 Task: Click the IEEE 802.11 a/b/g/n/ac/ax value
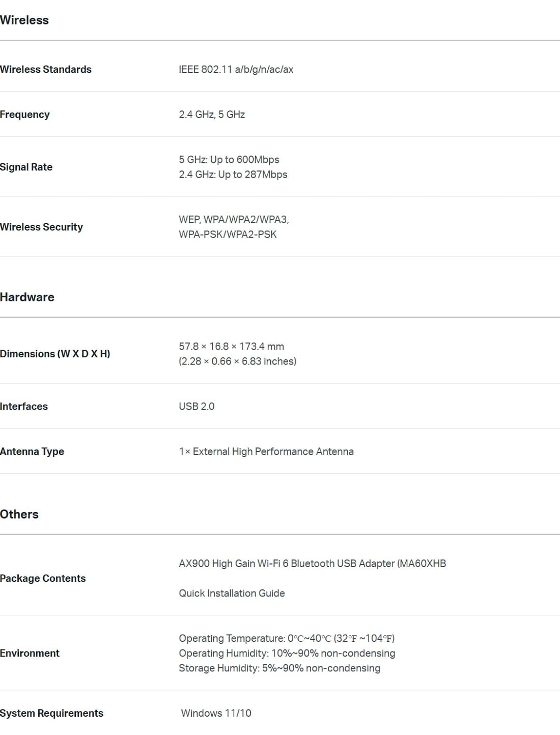tap(236, 69)
